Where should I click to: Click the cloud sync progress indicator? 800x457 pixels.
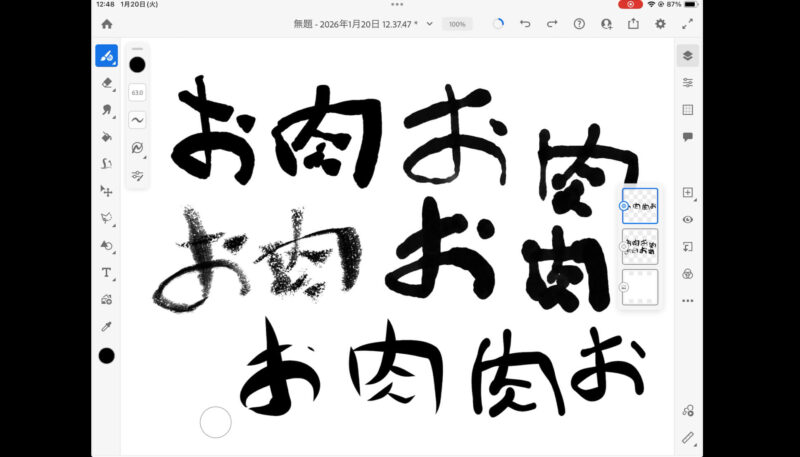(498, 24)
